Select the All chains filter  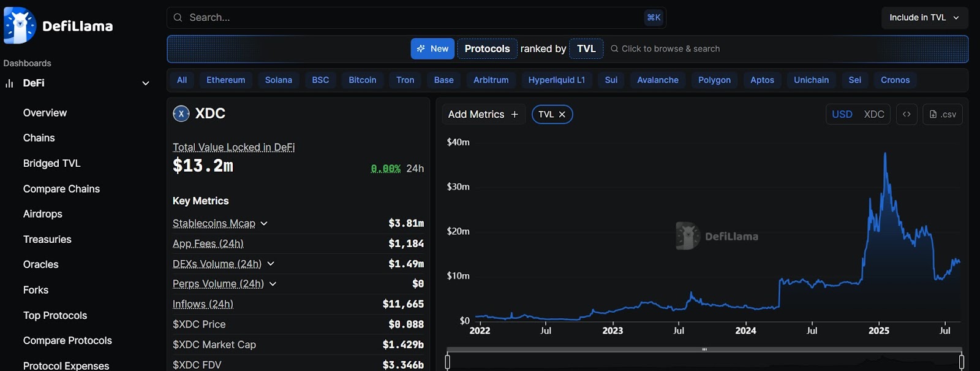click(182, 80)
